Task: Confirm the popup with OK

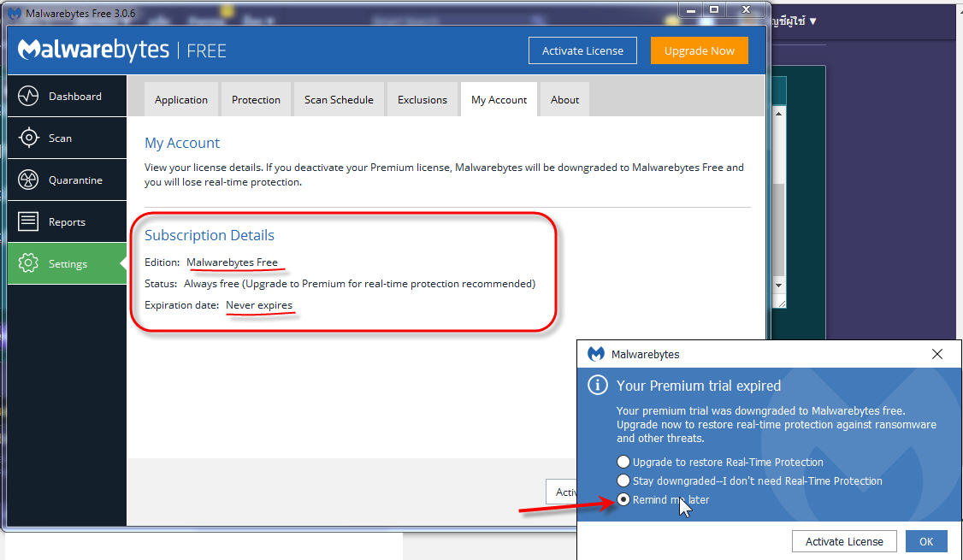Action: [926, 541]
